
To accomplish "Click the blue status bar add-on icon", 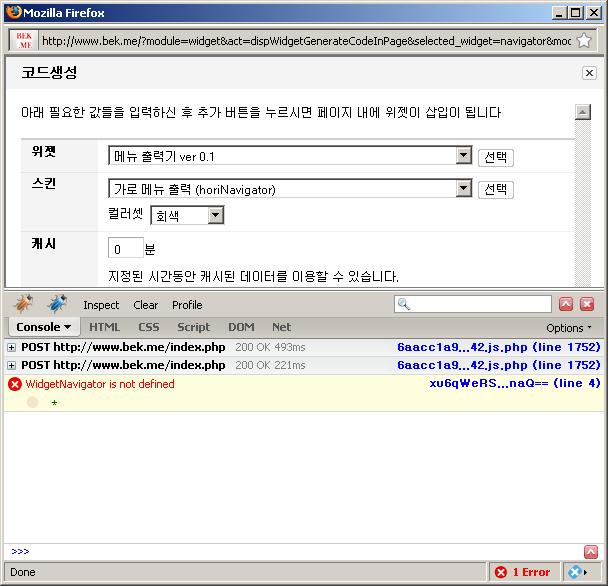I will tap(575, 572).
